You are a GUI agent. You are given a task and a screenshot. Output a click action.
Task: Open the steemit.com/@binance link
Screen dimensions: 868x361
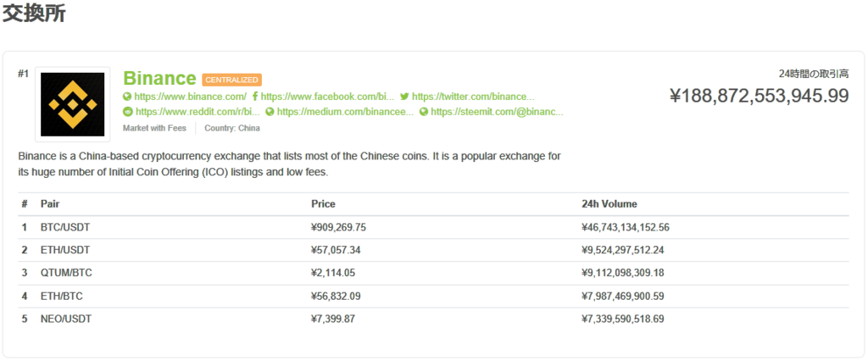[x=497, y=112]
